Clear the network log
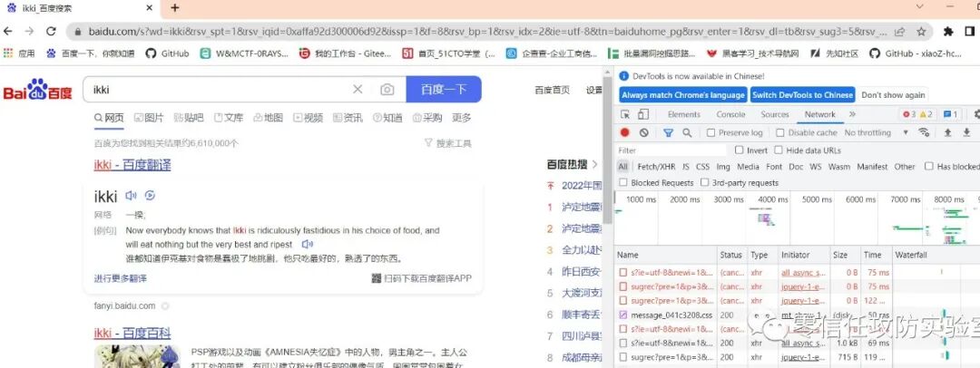This screenshot has width=980, height=368. click(643, 132)
